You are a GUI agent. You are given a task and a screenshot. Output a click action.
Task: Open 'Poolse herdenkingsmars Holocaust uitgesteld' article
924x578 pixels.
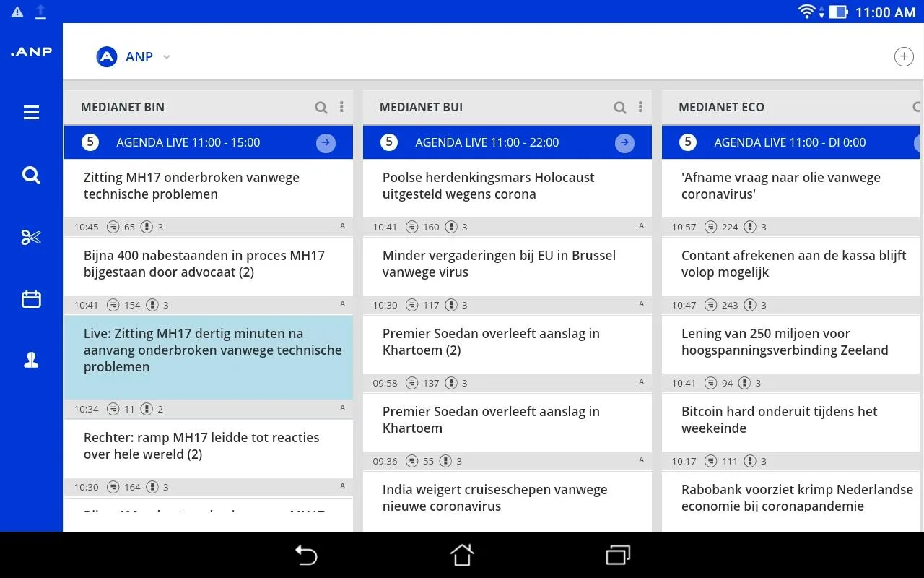pyautogui.click(x=507, y=188)
